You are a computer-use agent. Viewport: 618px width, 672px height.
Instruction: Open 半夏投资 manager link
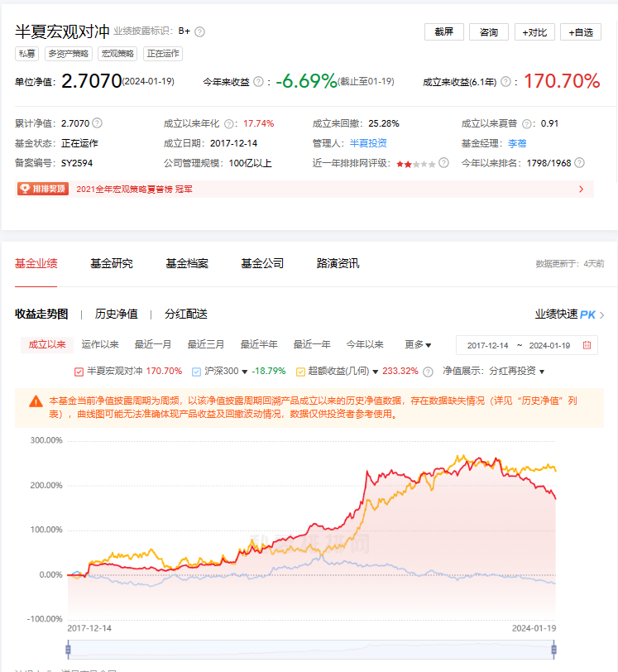[368, 143]
